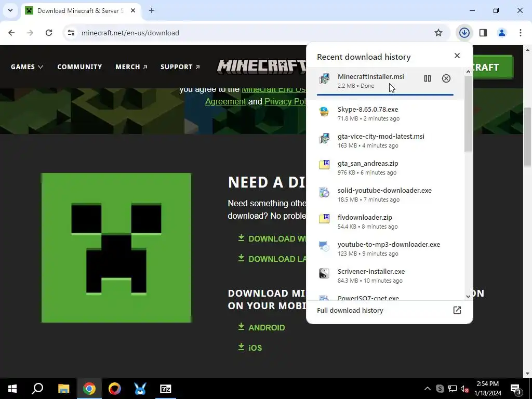Show hidden system tray icons

(x=428, y=389)
